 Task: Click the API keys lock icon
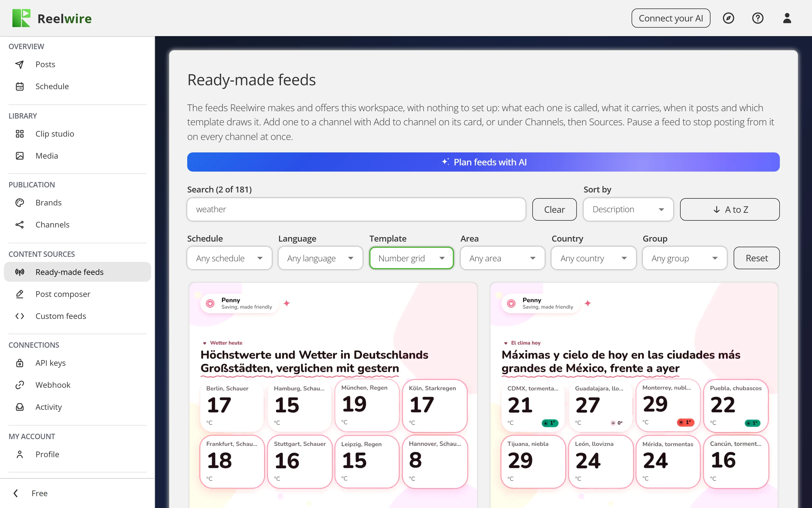pos(20,363)
